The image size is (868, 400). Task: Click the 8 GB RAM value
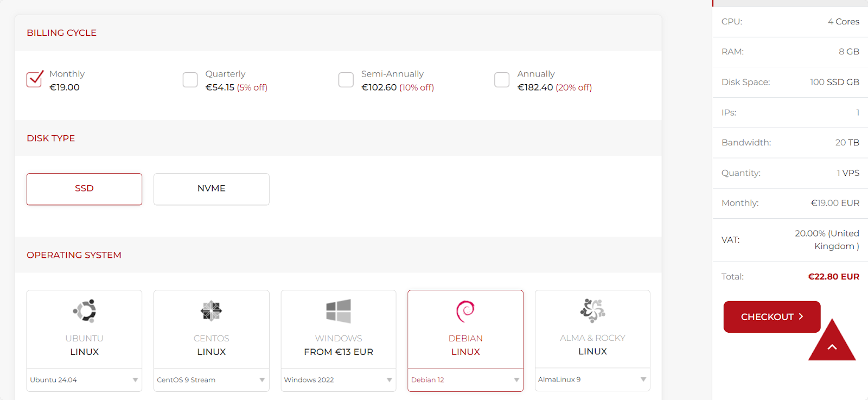click(849, 52)
